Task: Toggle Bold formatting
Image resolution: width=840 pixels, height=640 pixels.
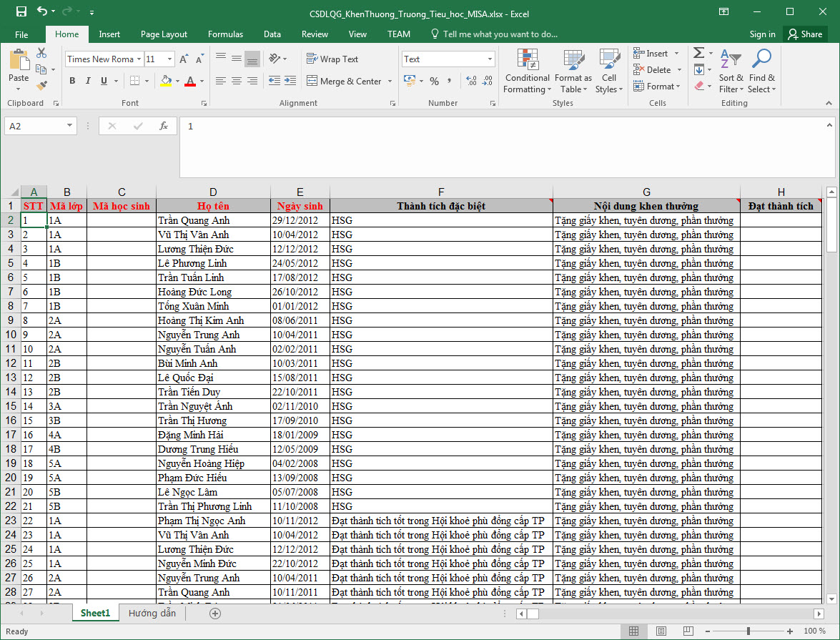Action: (72, 82)
